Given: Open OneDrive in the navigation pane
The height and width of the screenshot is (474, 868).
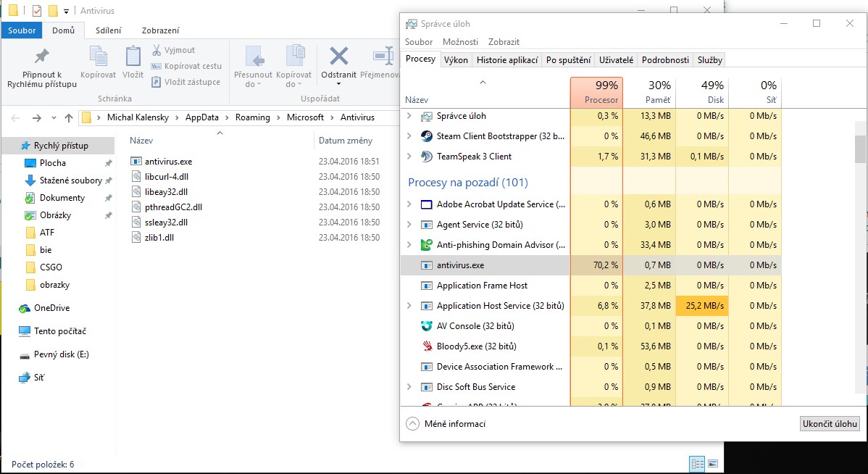Looking at the screenshot, I should [51, 308].
